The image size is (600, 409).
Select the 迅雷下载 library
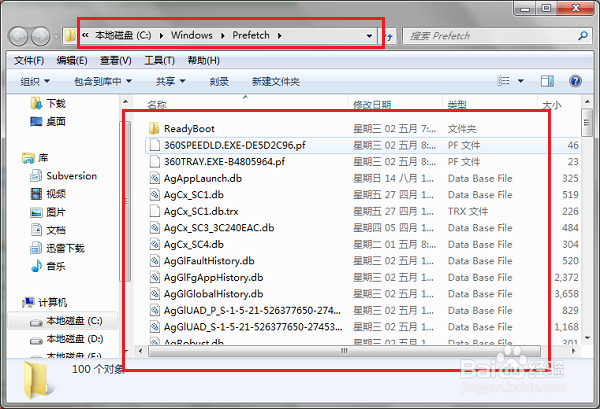coord(57,248)
